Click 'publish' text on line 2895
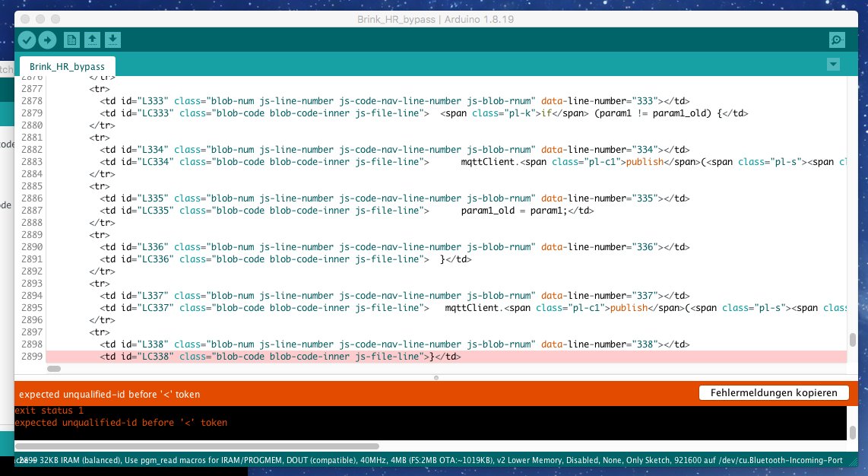Viewport: 868px width, 476px height. (x=629, y=308)
